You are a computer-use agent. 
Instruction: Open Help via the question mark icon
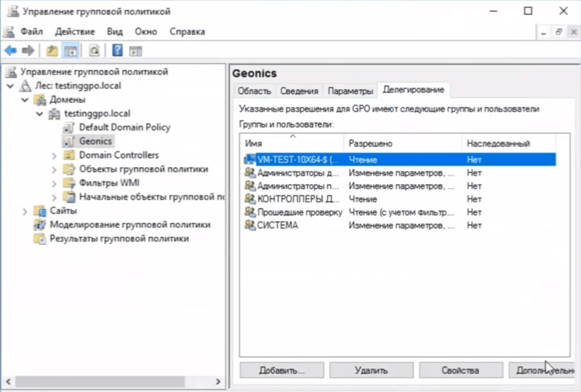click(117, 51)
